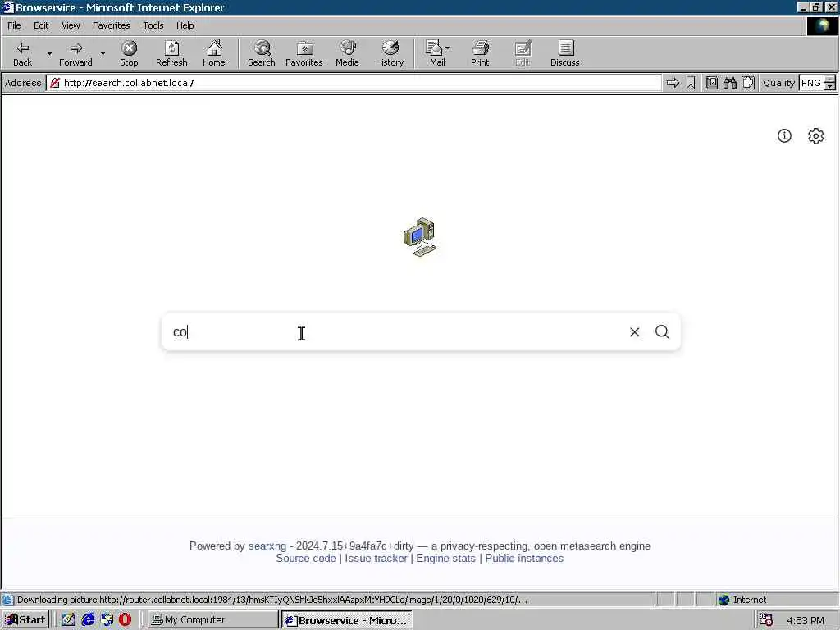Image resolution: width=840 pixels, height=630 pixels.
Task: Open the Media pane
Action: tap(347, 53)
